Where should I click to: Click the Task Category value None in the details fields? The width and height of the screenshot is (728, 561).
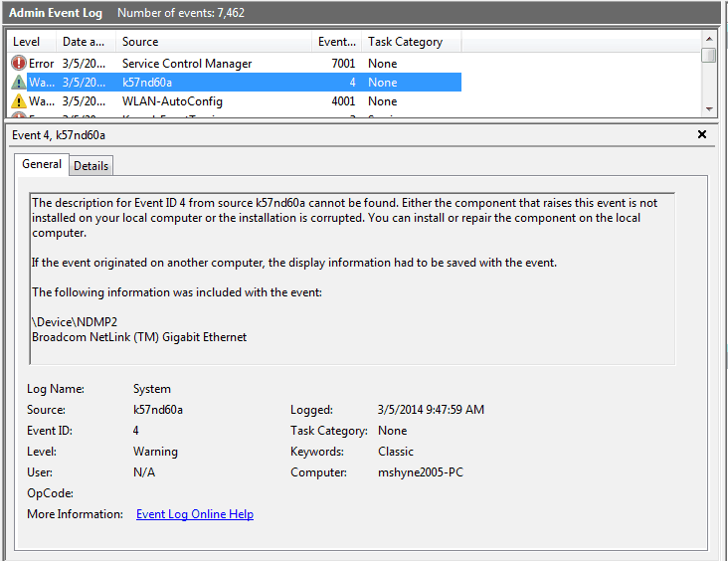[392, 431]
